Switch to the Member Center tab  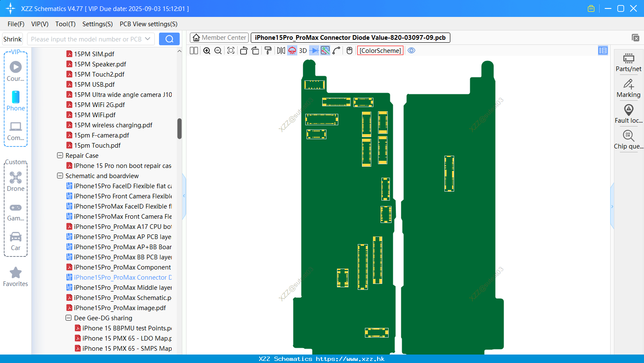pos(219,38)
